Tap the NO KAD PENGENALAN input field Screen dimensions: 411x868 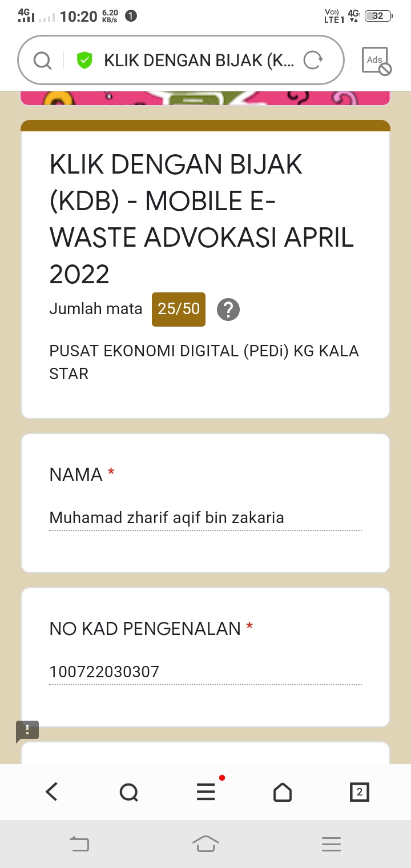(x=205, y=672)
